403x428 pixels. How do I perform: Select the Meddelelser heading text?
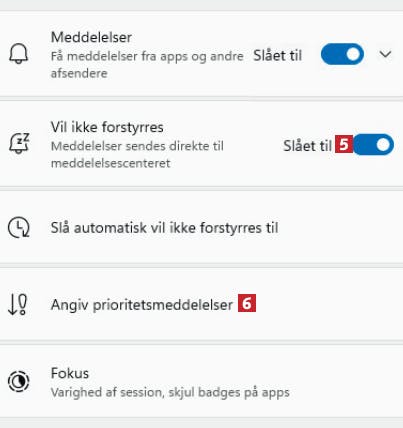click(x=91, y=37)
